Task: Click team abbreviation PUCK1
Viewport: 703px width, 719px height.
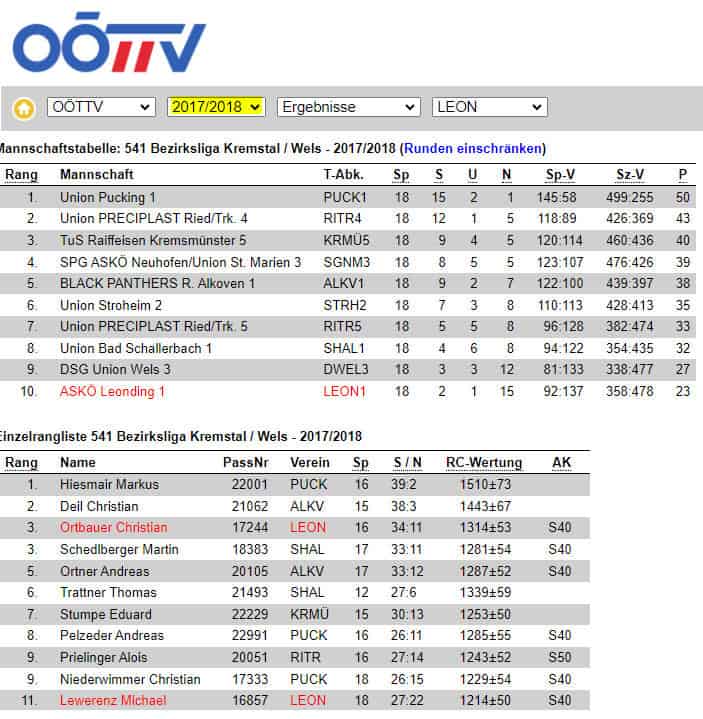Action: pyautogui.click(x=345, y=198)
